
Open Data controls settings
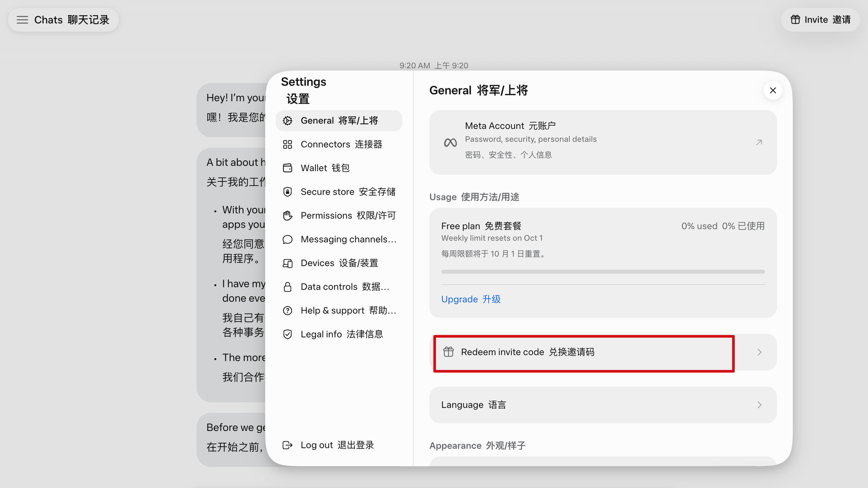pyautogui.click(x=339, y=287)
